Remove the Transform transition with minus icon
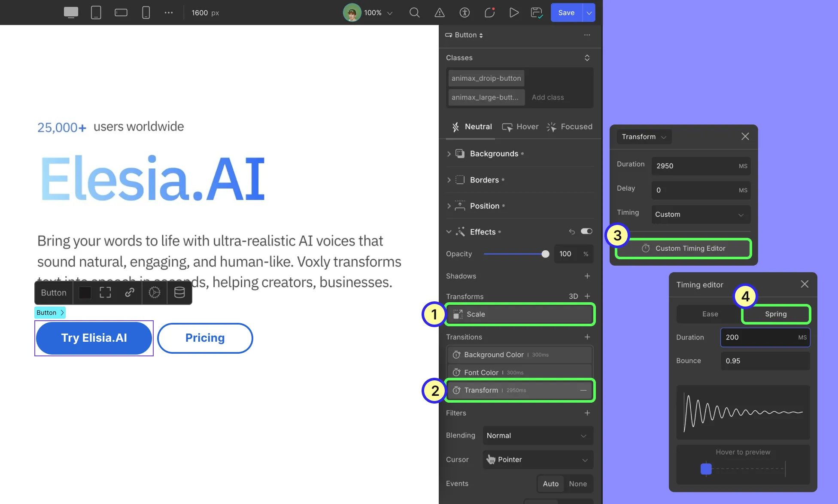Screen dimensions: 838x504 coord(583,390)
